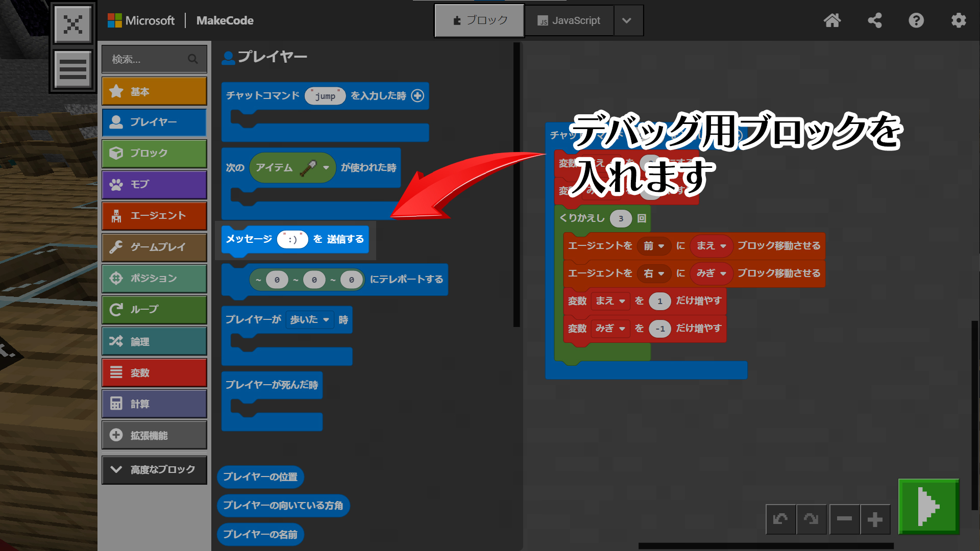Click the home icon in header
The image size is (980, 551).
[832, 20]
